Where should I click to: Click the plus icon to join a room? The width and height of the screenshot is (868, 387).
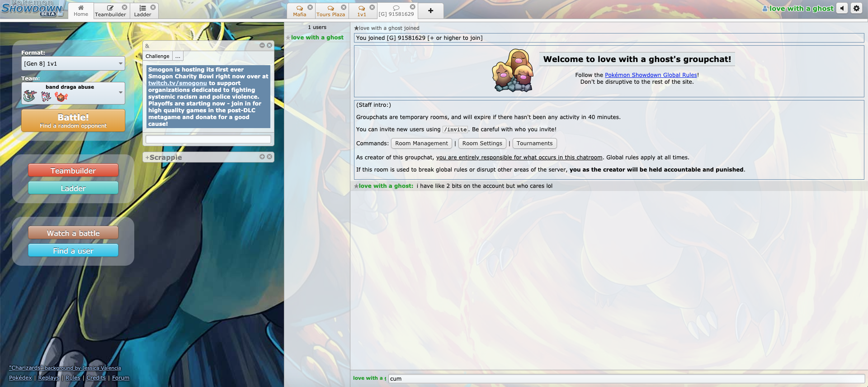tap(430, 10)
